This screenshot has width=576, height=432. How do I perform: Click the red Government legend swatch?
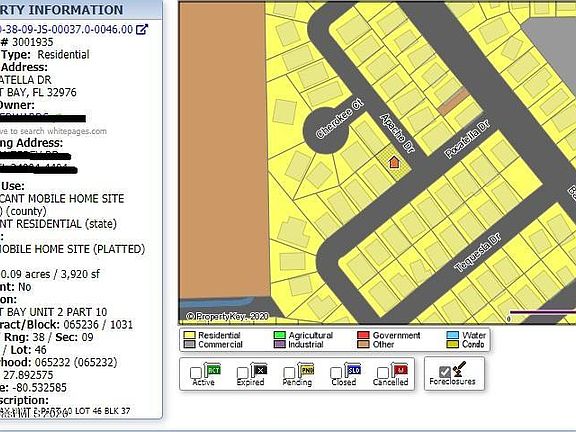(x=363, y=335)
